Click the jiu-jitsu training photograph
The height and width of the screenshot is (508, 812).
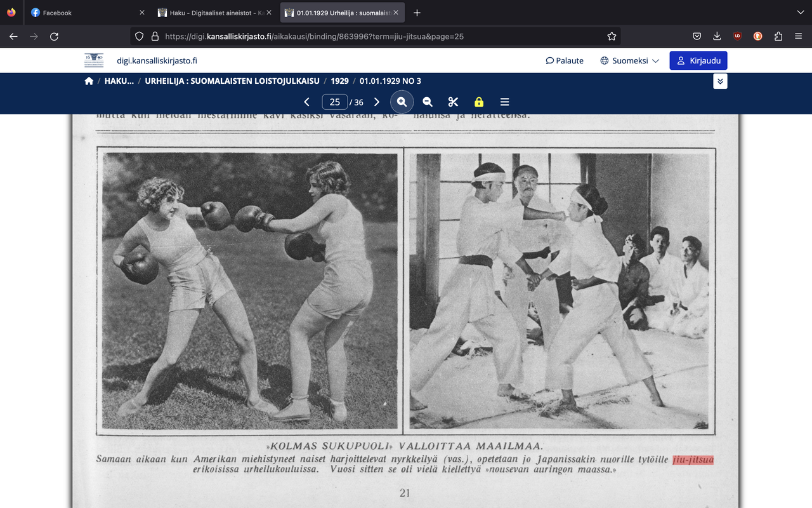coord(559,290)
